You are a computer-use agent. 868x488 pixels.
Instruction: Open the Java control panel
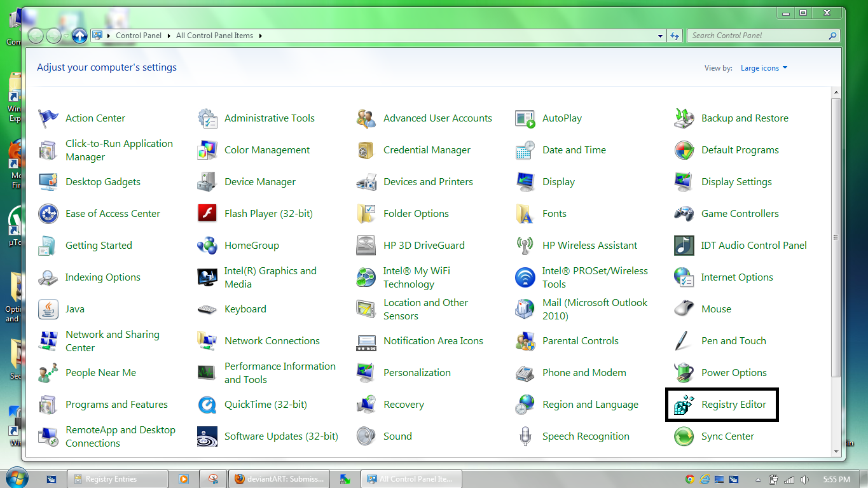[x=75, y=309]
